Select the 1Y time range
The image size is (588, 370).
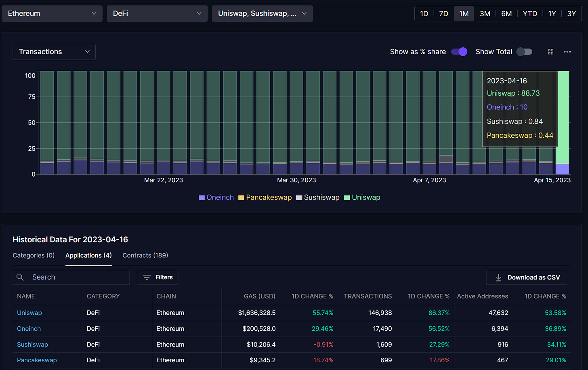[x=552, y=14]
